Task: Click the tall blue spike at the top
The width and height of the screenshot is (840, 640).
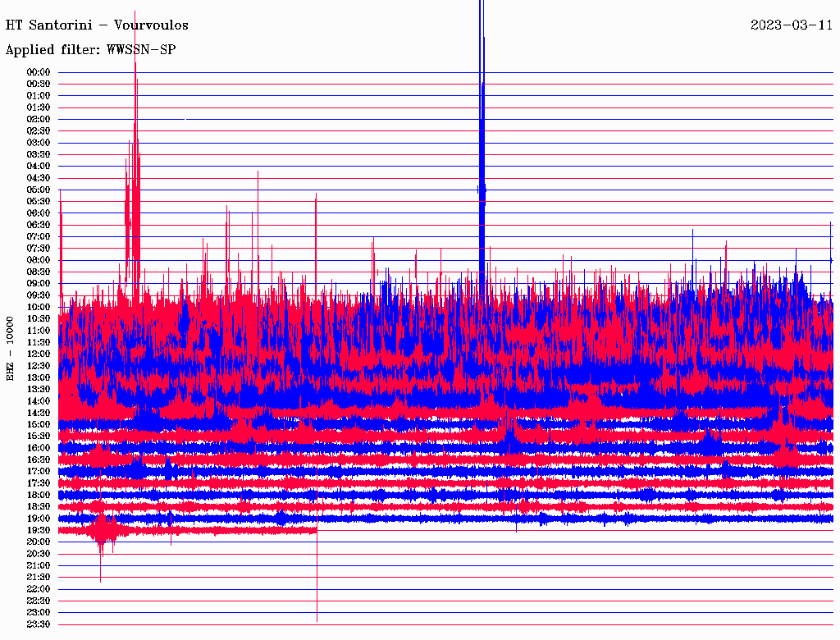Action: pyautogui.click(x=482, y=123)
